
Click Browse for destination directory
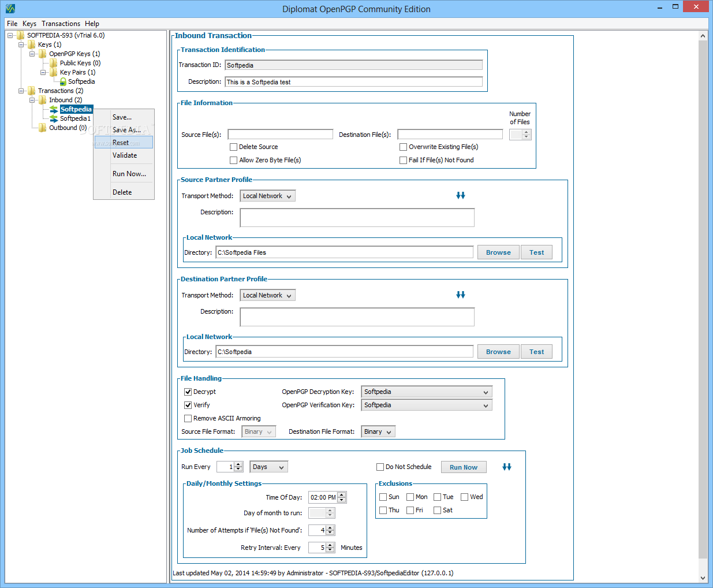[498, 352]
